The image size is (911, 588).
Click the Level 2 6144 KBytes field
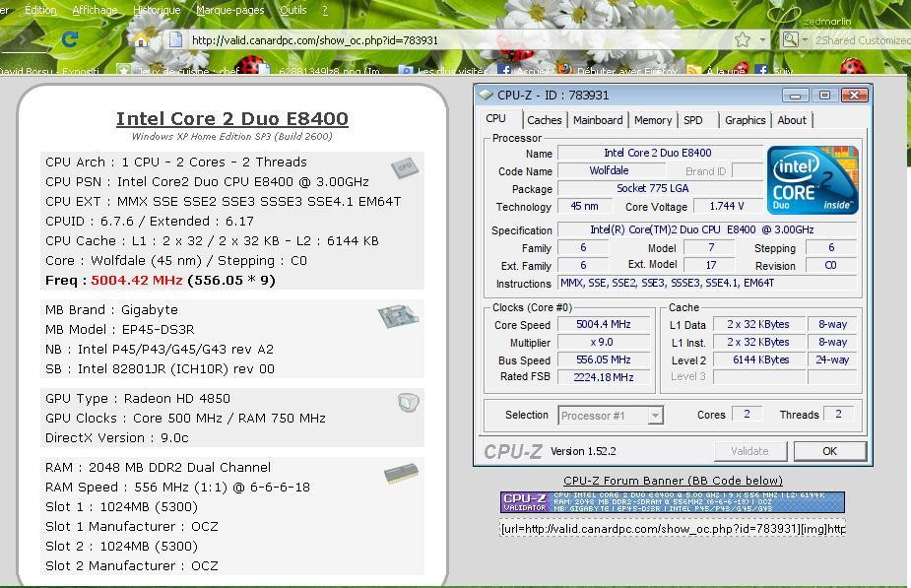pos(760,359)
